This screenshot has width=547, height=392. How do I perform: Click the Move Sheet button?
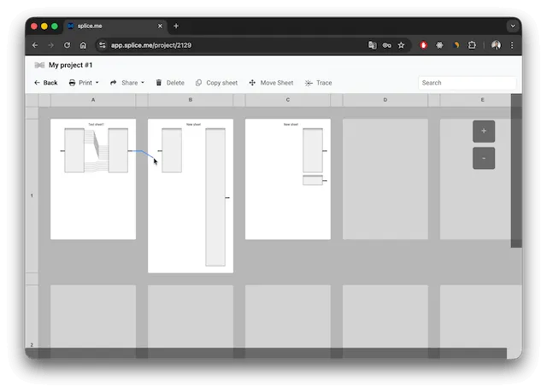pyautogui.click(x=272, y=83)
